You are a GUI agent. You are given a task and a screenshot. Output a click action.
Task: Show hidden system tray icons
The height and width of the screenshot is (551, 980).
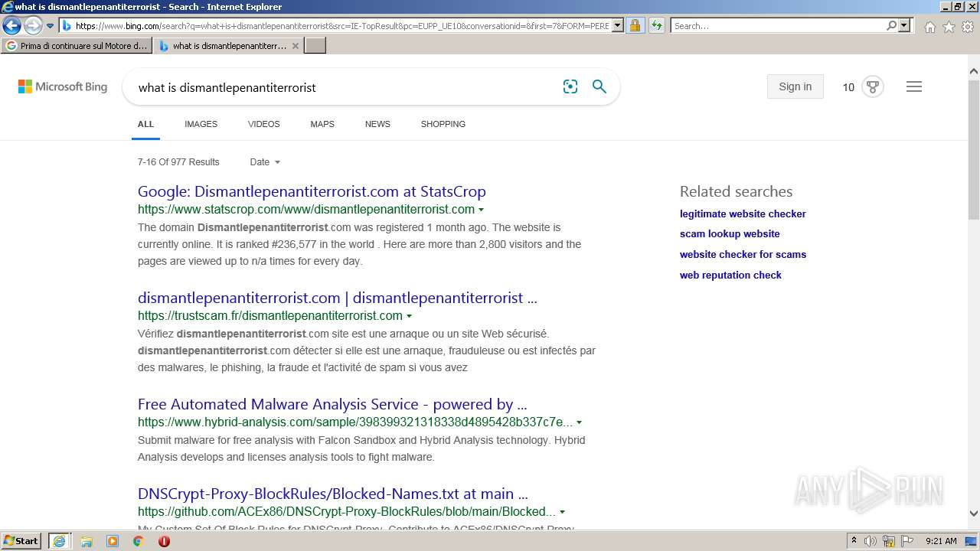click(854, 541)
